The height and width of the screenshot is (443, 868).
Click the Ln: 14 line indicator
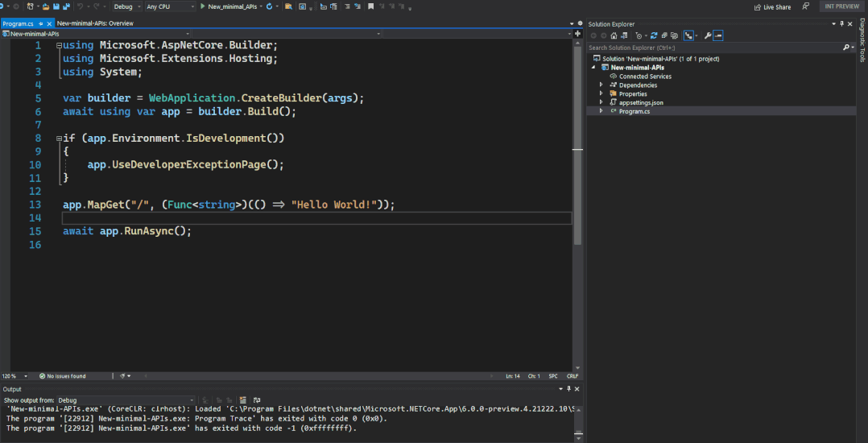[x=513, y=376]
